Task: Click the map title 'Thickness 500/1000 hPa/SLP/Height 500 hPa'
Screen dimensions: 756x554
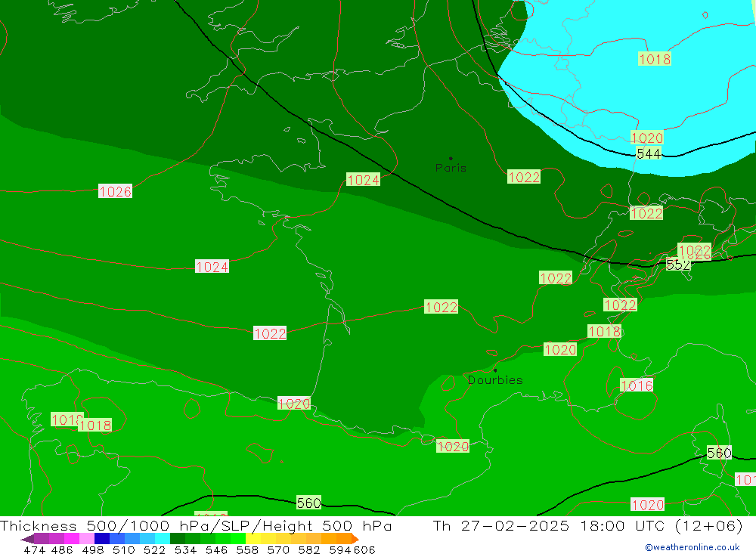Action: (196, 525)
